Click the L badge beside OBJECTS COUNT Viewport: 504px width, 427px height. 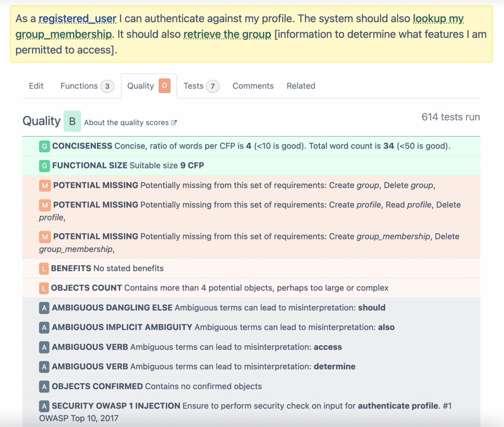(44, 288)
